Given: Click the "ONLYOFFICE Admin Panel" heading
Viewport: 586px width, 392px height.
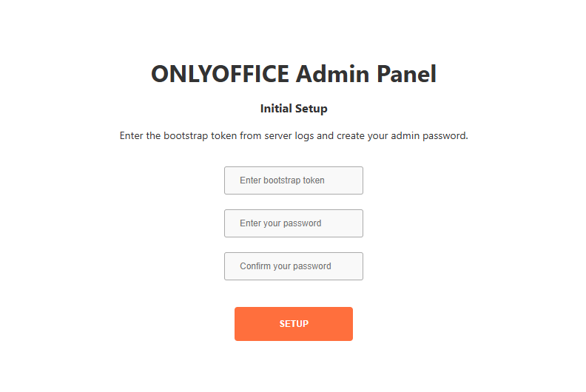Looking at the screenshot, I should (x=294, y=74).
